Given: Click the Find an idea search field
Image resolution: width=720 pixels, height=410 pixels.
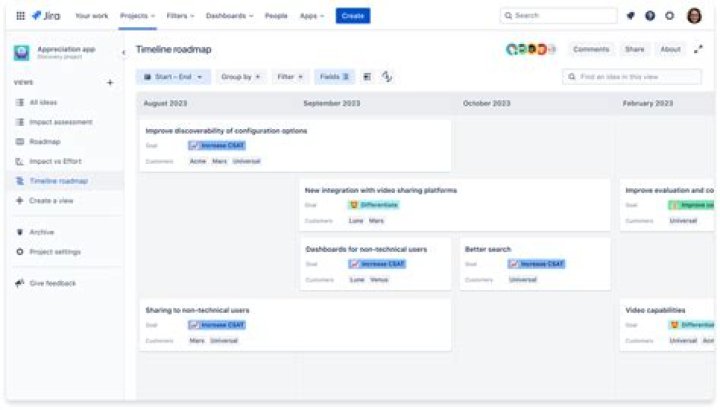Looking at the screenshot, I should click(x=635, y=76).
